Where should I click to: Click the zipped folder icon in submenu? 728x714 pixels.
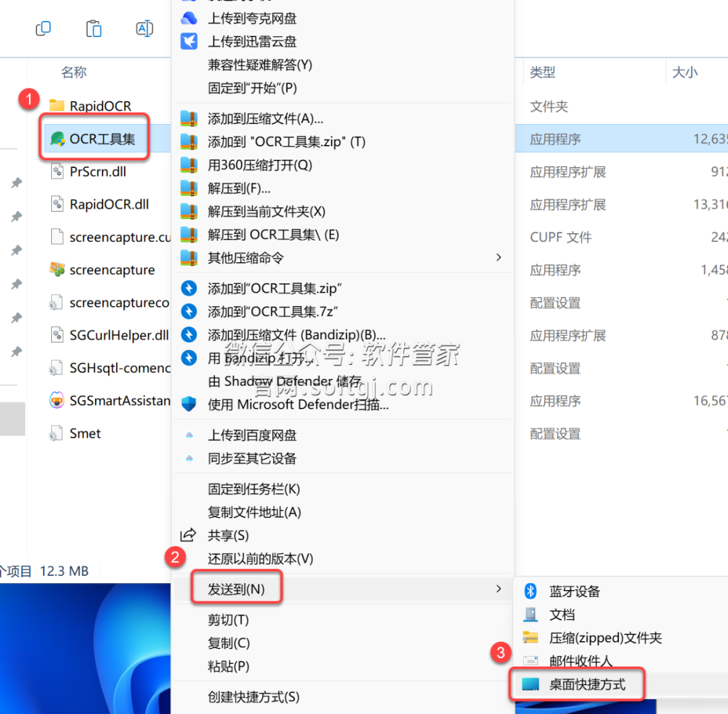tap(530, 637)
